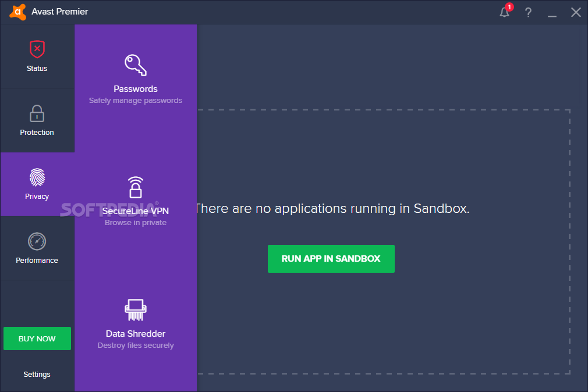
Task: Click the 'Avast Premier' window title
Action: [59, 12]
